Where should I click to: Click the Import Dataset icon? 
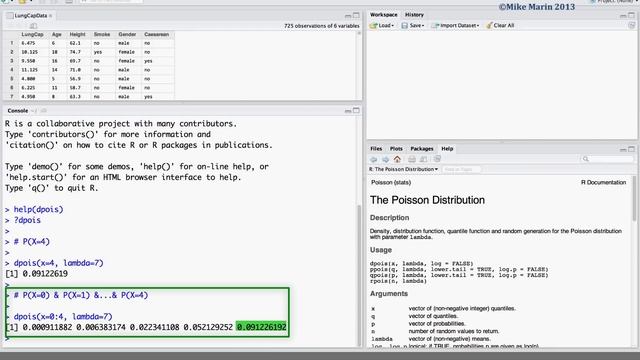435,25
